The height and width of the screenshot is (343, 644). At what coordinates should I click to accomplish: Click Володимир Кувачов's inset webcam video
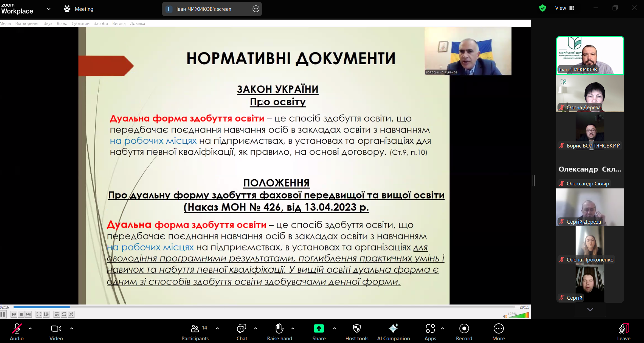(x=468, y=51)
